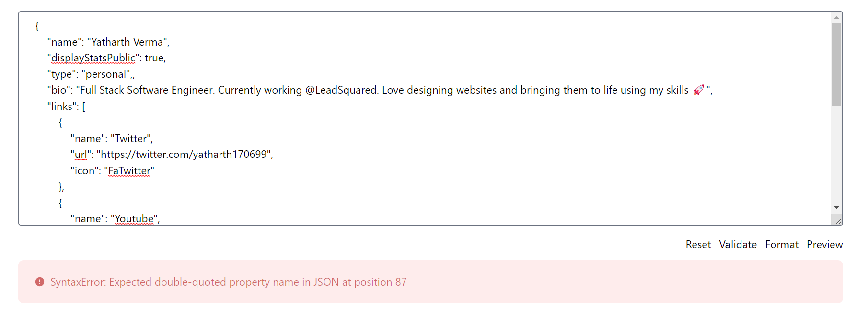Format the JSON document
Screen dimensions: 868x336
click(x=782, y=244)
